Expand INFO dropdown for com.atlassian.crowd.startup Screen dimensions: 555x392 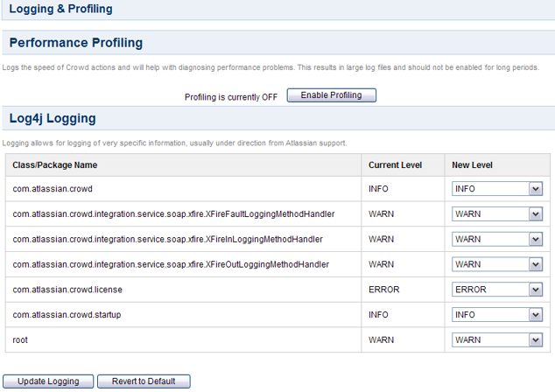pyautogui.click(x=497, y=314)
